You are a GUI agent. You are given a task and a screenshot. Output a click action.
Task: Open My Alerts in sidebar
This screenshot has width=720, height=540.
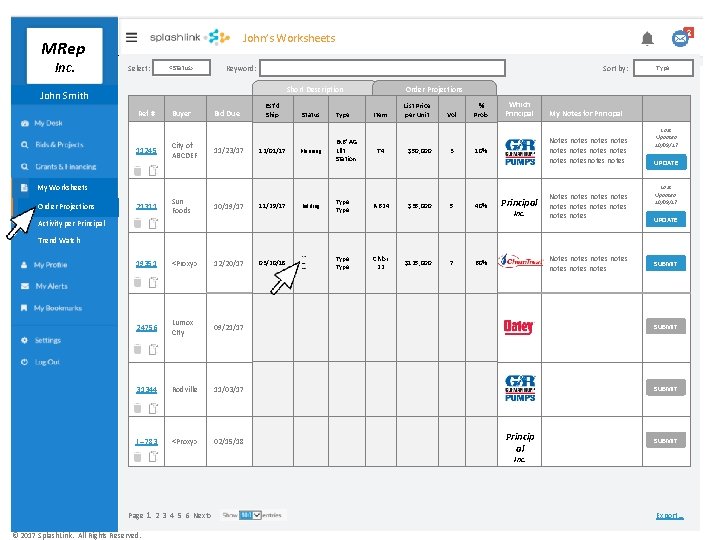(51, 286)
